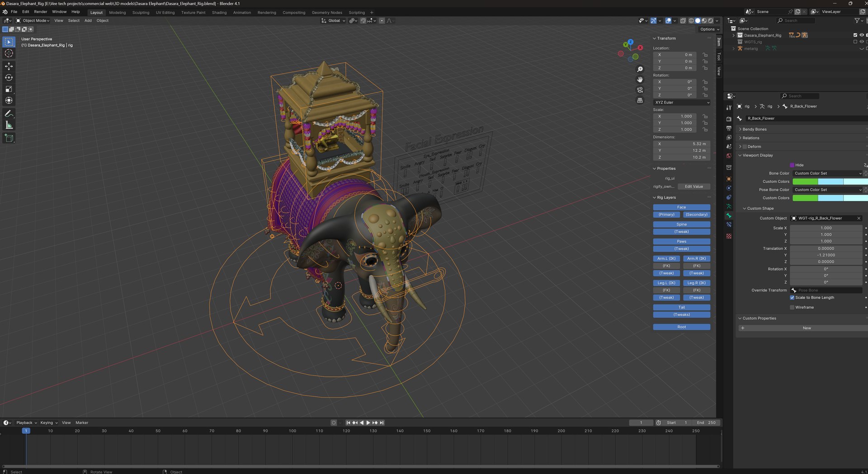Open the Render menu

pyautogui.click(x=41, y=12)
